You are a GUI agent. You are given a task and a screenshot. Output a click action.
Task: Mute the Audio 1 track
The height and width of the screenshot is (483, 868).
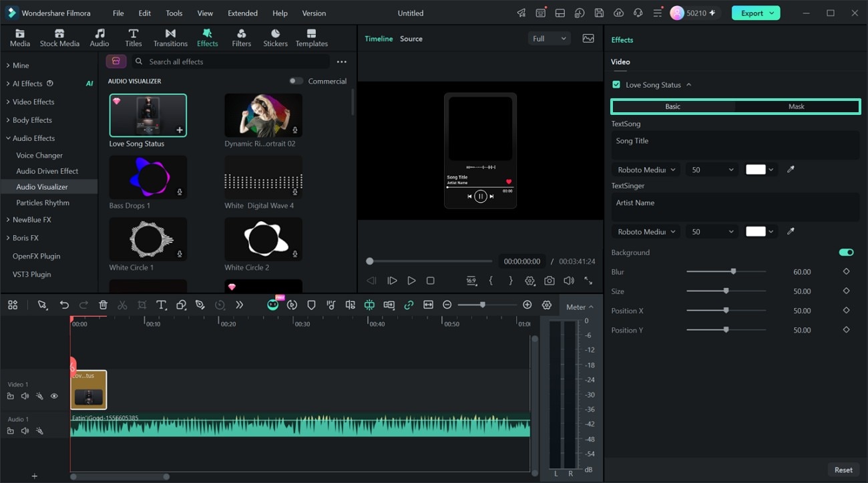point(25,431)
